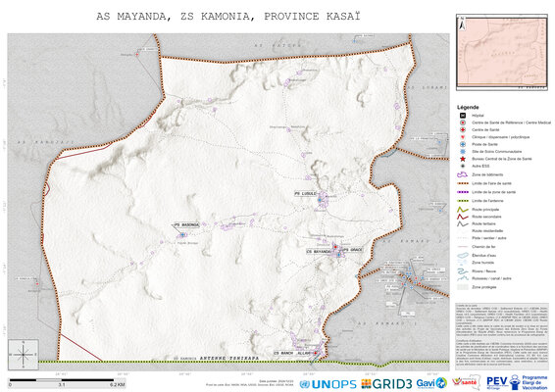Click the Hôpital symbol in the legend
The height and width of the screenshot is (392, 555).
point(462,116)
